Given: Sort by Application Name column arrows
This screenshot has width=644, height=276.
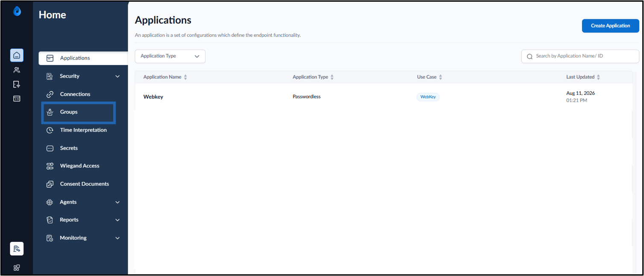Looking at the screenshot, I should pos(185,77).
